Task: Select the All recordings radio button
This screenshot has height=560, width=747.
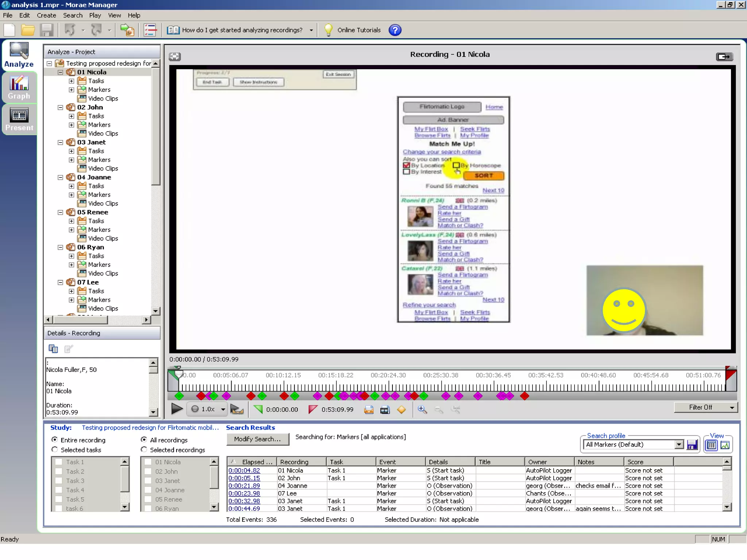Action: tap(144, 440)
